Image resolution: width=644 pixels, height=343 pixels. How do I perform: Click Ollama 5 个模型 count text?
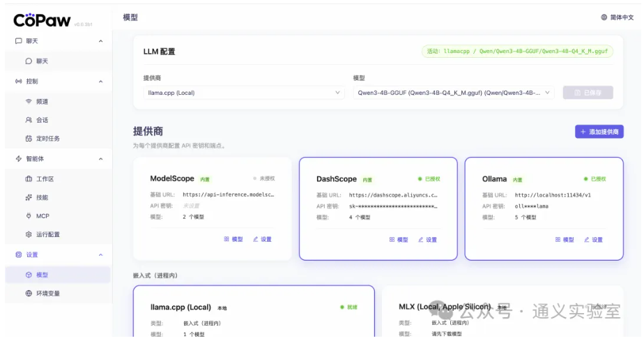(526, 218)
